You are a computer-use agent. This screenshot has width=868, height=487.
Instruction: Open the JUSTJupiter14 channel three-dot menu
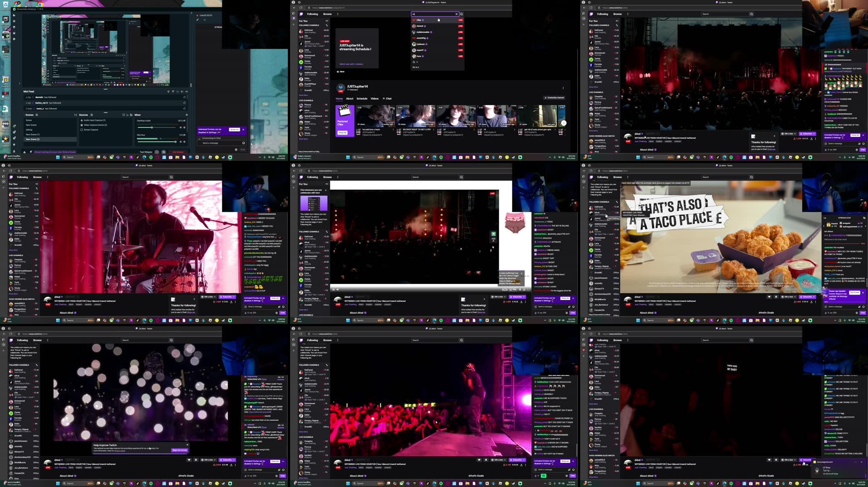pyautogui.click(x=563, y=88)
